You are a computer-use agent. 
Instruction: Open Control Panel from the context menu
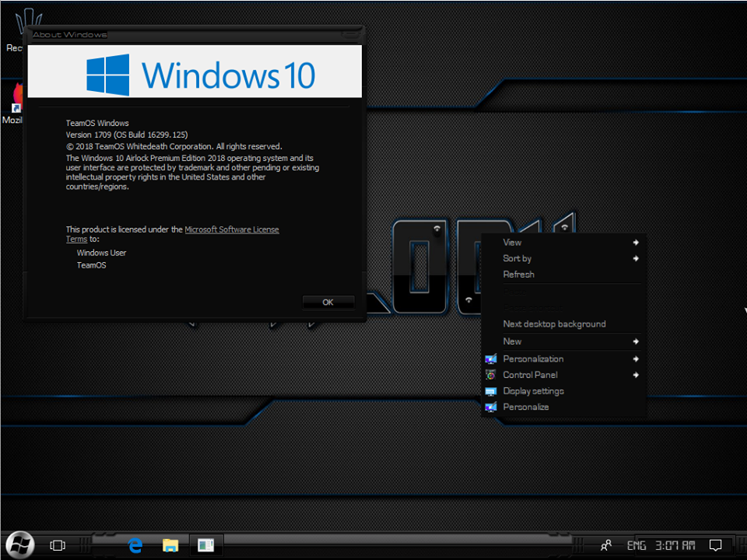563,375
